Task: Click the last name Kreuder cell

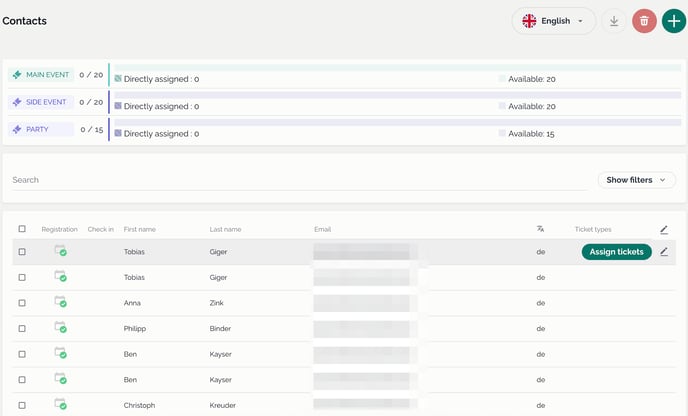Action: (x=222, y=405)
